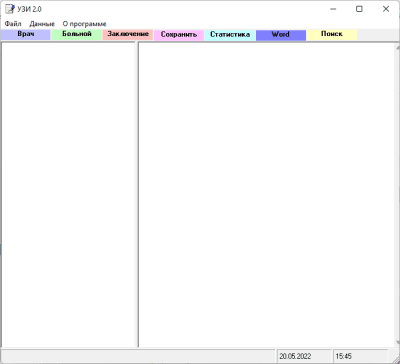Minimize the УЗИ 2.0 window
The width and height of the screenshot is (400, 364).
(333, 9)
